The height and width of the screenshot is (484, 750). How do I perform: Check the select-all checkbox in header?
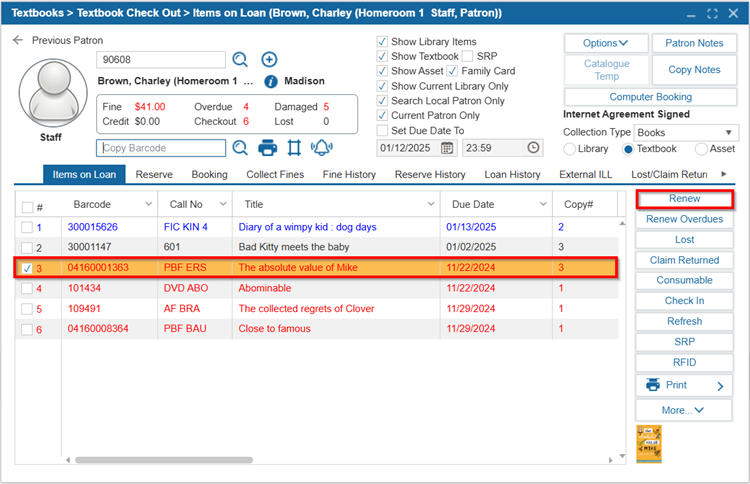point(27,207)
